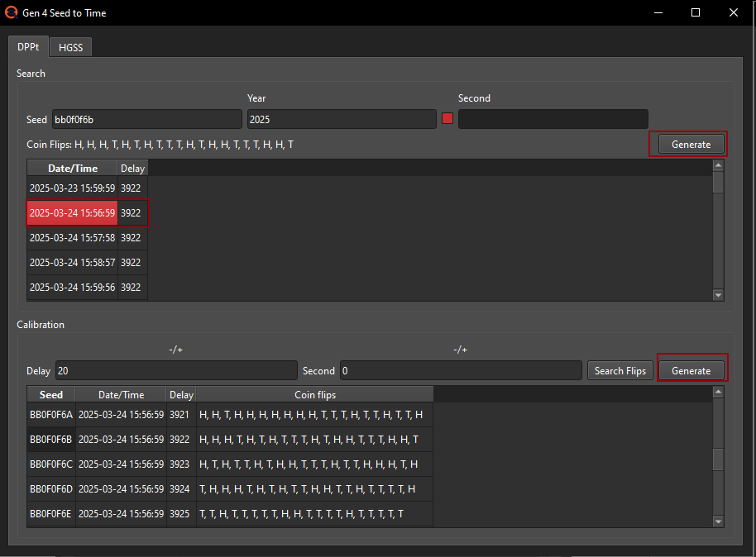
Task: Select the DPPt tab
Action: [28, 47]
